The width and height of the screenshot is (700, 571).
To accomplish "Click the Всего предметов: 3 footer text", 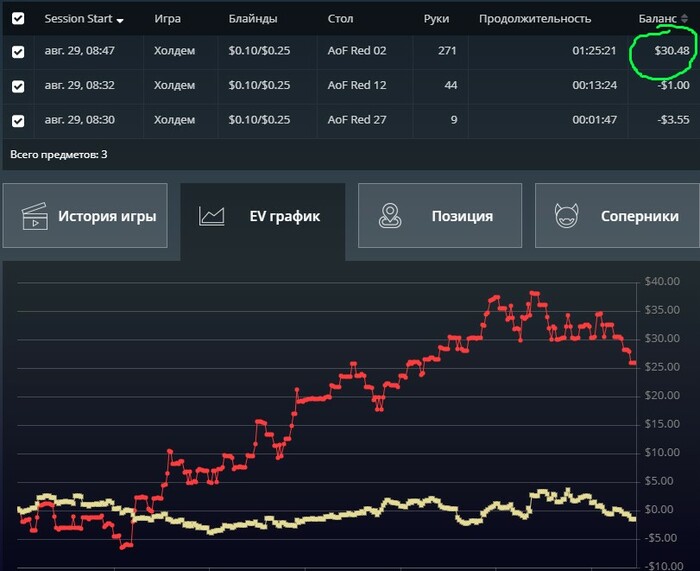I will point(58,154).
